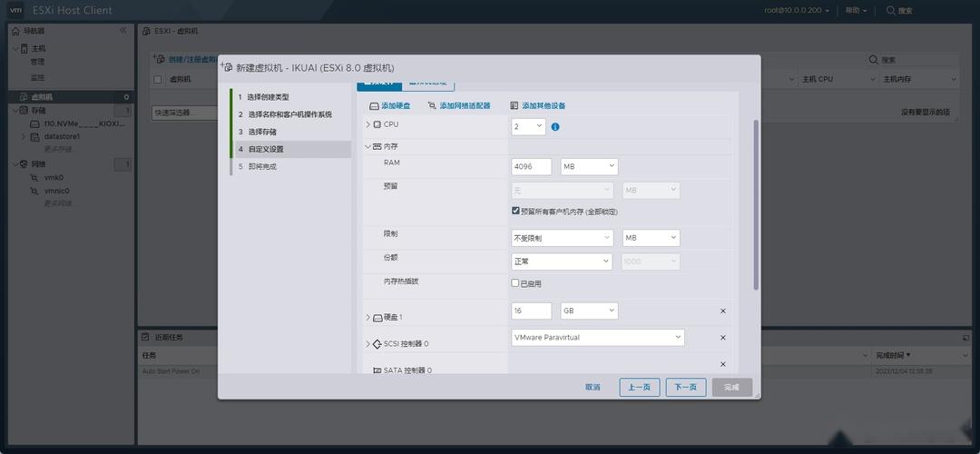Check the select-all box beside 虚拟机 column
Screen dimensions: 980x454
[158, 79]
